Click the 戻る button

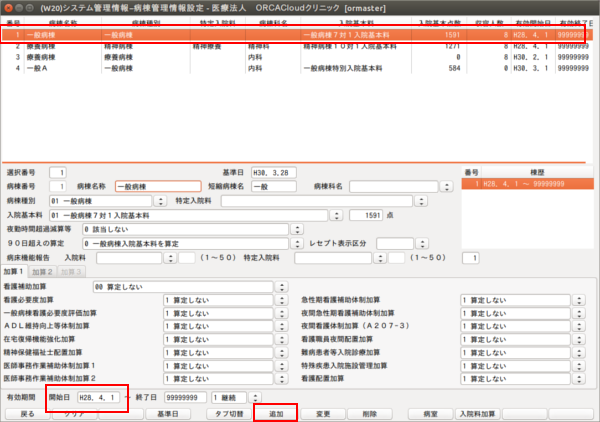[x=28, y=412]
